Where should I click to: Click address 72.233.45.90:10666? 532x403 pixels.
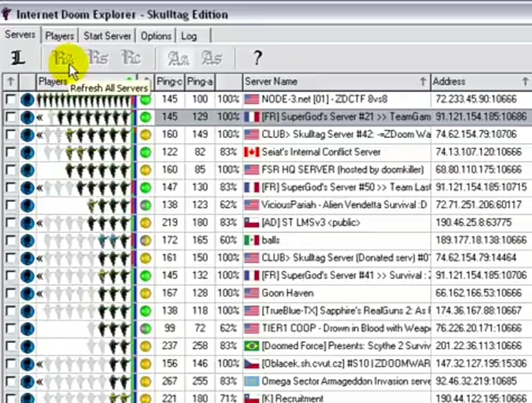coord(476,100)
